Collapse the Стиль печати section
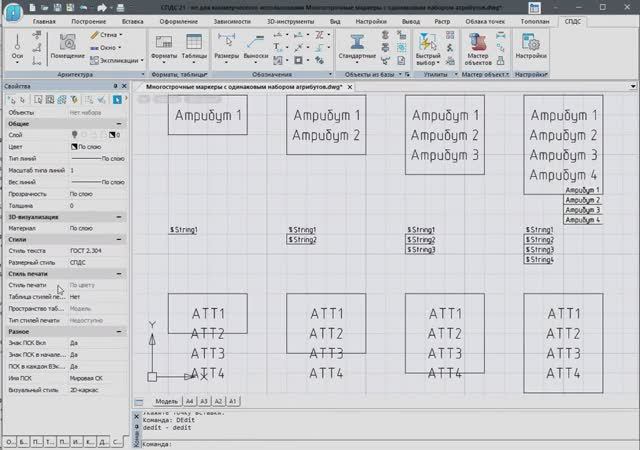The width and height of the screenshot is (640, 450). coord(119,274)
